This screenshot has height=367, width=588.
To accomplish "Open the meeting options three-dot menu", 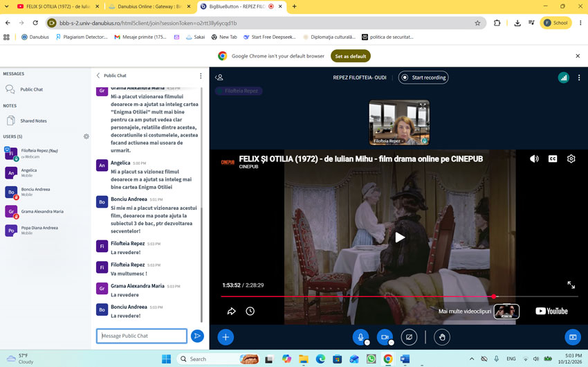I will pyautogui.click(x=579, y=78).
